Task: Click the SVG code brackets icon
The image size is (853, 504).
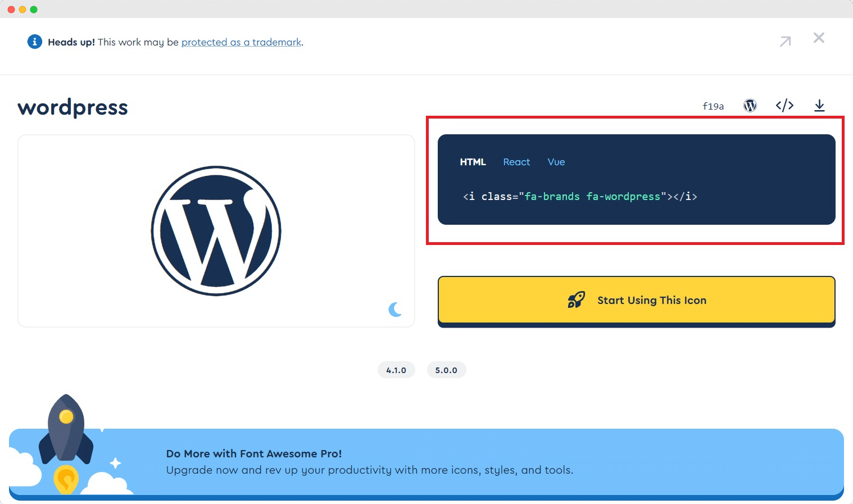Action: tap(784, 105)
